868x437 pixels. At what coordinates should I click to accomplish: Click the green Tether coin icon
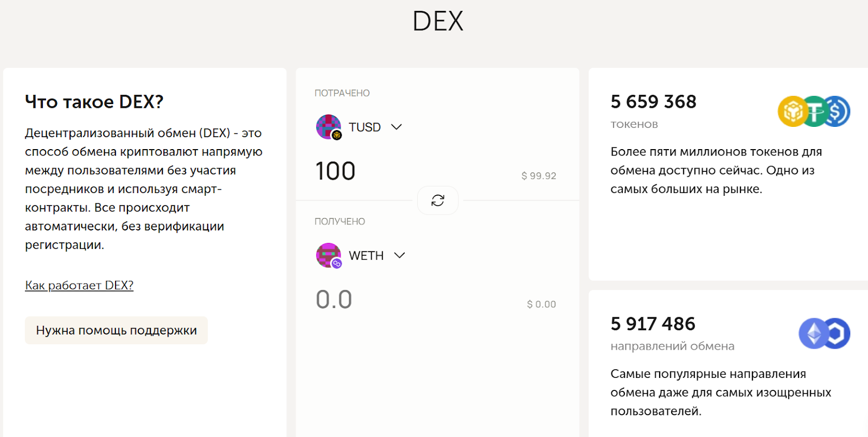point(814,111)
